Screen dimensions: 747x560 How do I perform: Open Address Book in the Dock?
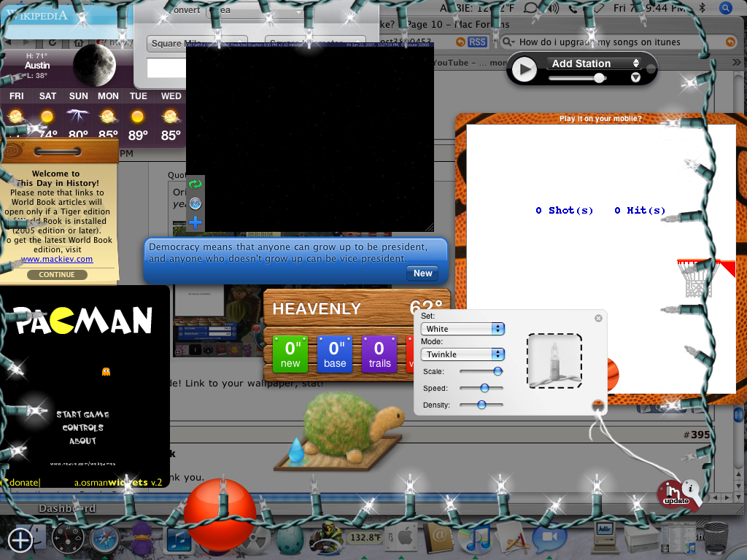click(x=438, y=539)
